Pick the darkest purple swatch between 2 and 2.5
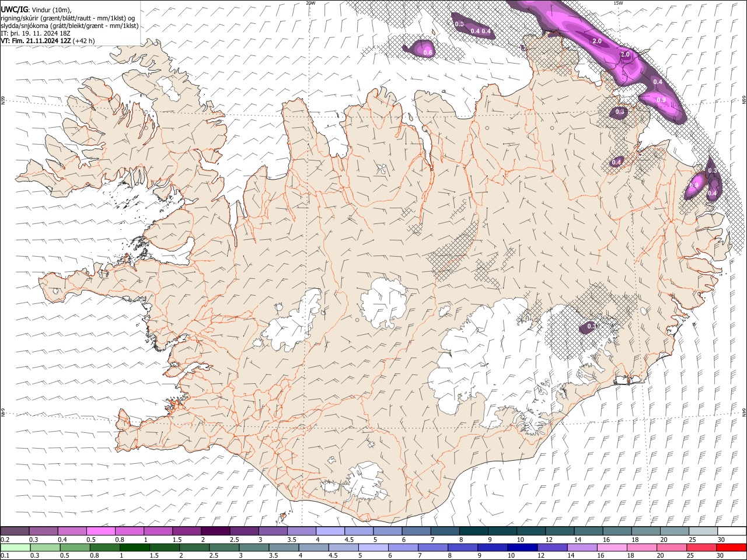 coord(215,531)
